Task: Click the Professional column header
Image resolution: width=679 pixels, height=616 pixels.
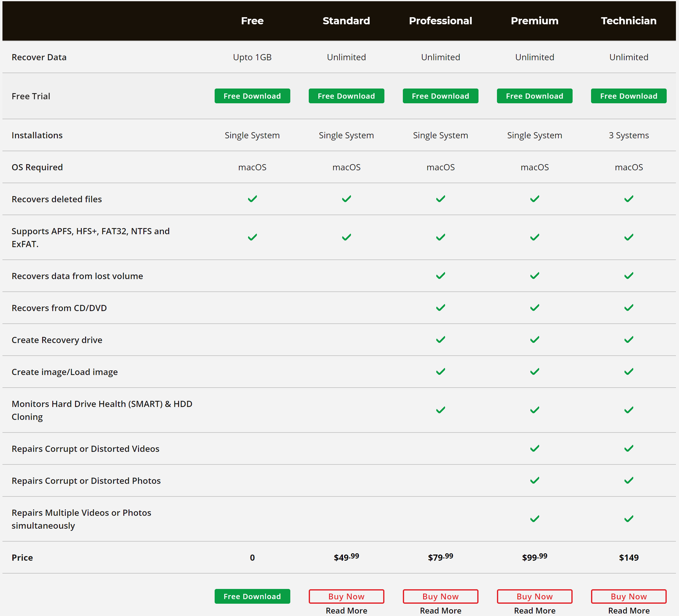Action: 441,21
